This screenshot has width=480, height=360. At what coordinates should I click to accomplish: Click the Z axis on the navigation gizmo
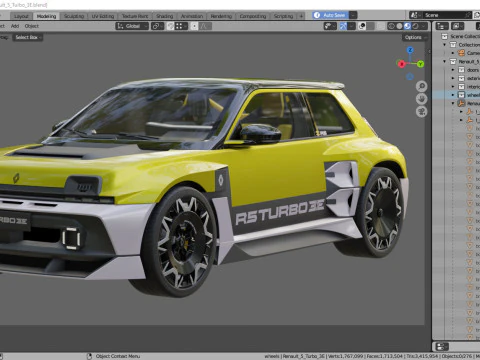410,50
